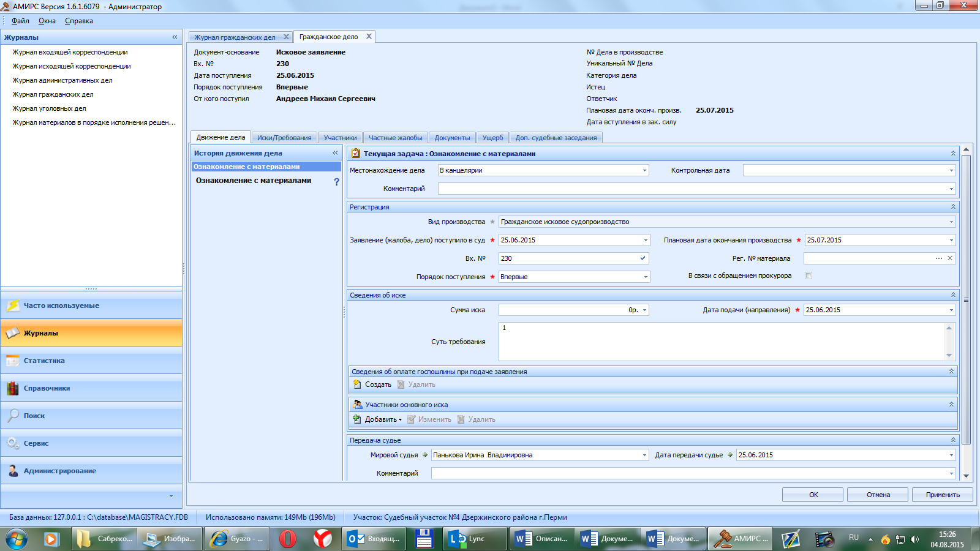Click the main form vertical scrollbar
The height and width of the screenshot is (551, 980).
point(966,300)
